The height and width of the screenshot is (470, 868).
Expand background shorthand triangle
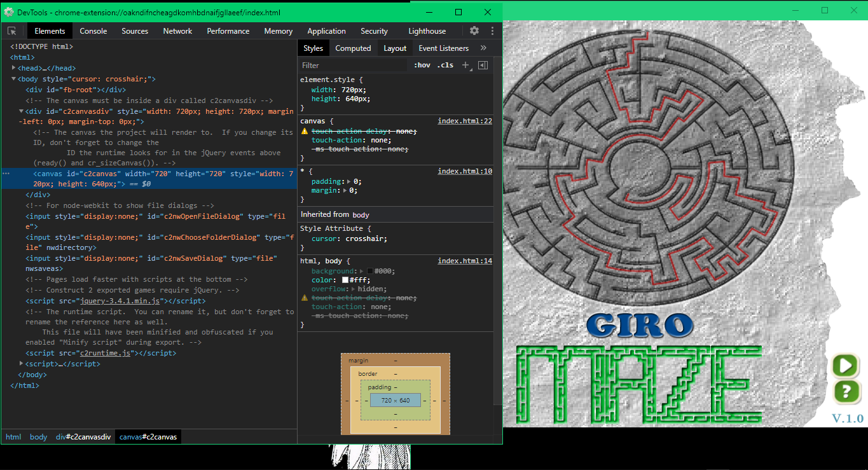pos(362,271)
